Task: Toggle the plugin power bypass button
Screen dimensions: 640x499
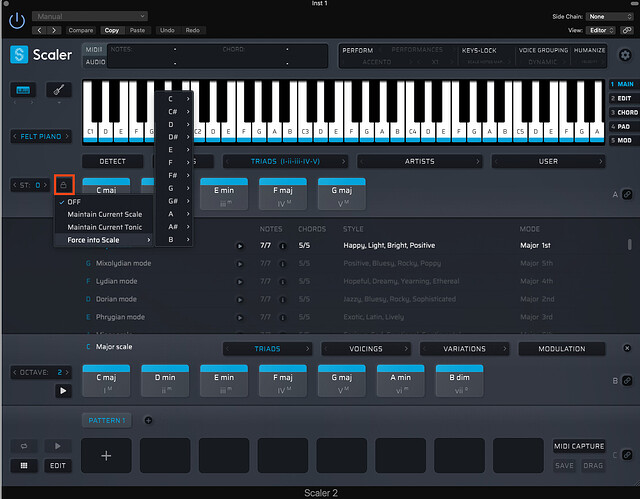Action: (x=17, y=21)
